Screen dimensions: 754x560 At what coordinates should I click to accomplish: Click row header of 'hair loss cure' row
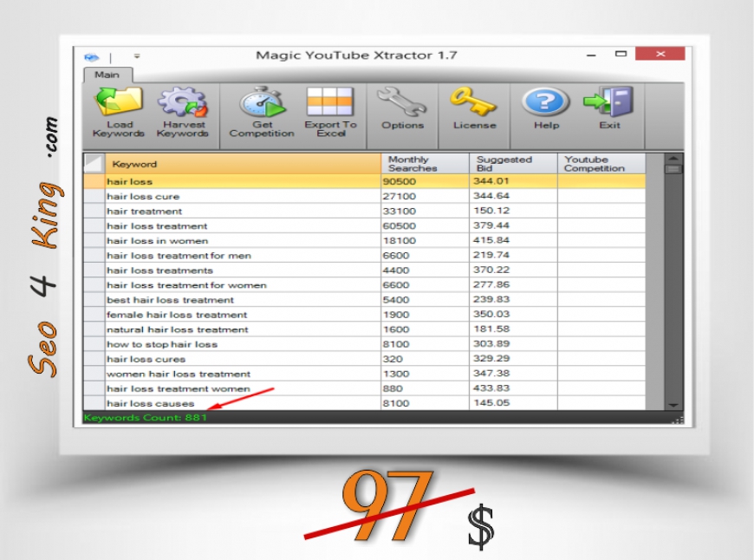[x=94, y=196]
